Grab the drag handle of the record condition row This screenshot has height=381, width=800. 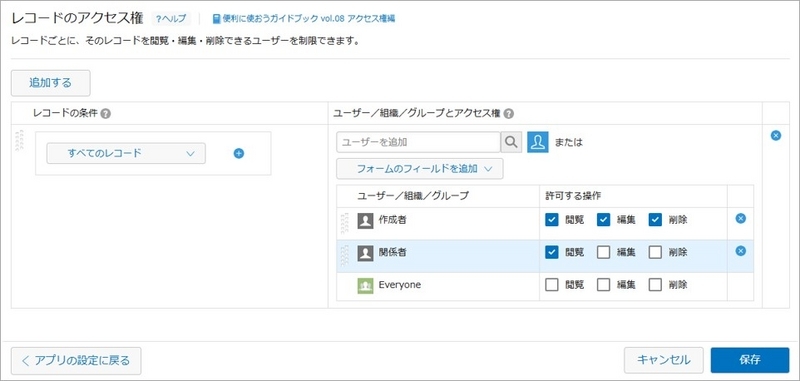pyautogui.click(x=19, y=141)
